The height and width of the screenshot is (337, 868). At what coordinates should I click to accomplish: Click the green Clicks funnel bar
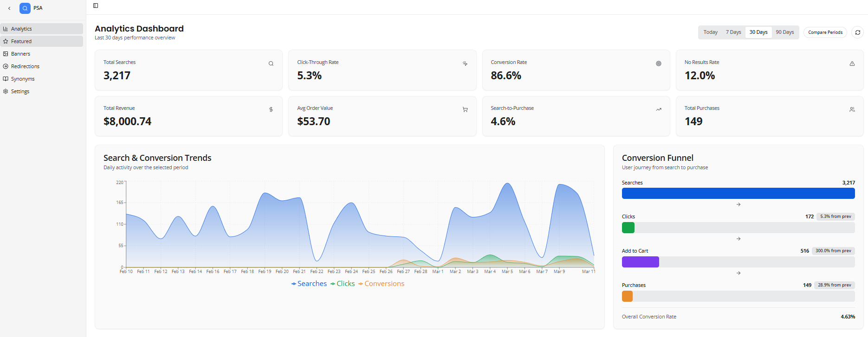point(628,228)
